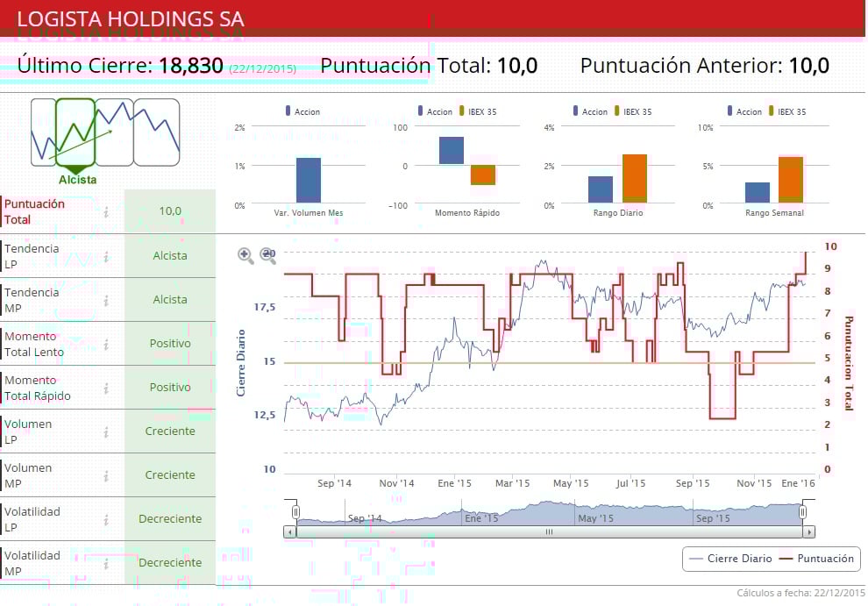Image resolution: width=868 pixels, height=606 pixels.
Task: Click Creciente value for Volumen MP
Action: click(170, 474)
